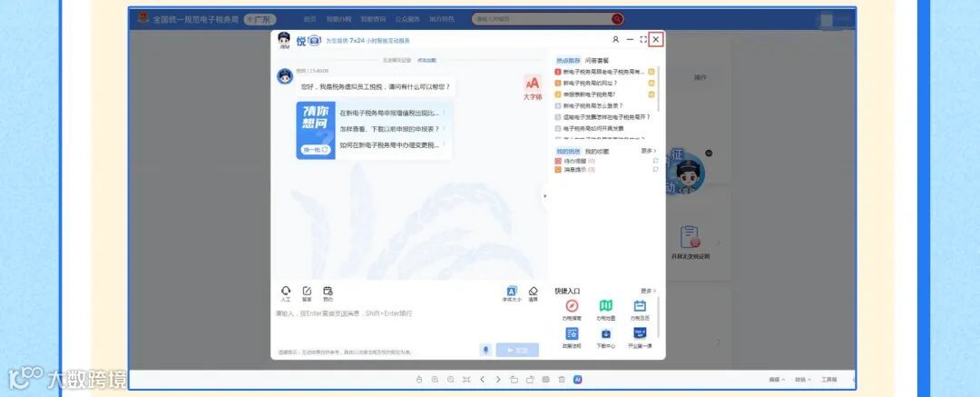The width and height of the screenshot is (980, 397).
Task: Open 公众服务 in top navigation
Action: click(x=407, y=19)
